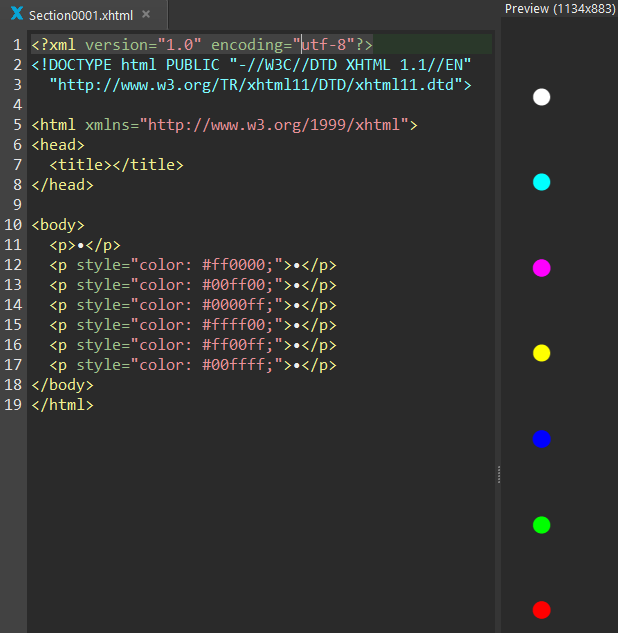Image resolution: width=618 pixels, height=633 pixels.
Task: Place cursor inside the empty title tag
Action: pyautogui.click(x=103, y=165)
